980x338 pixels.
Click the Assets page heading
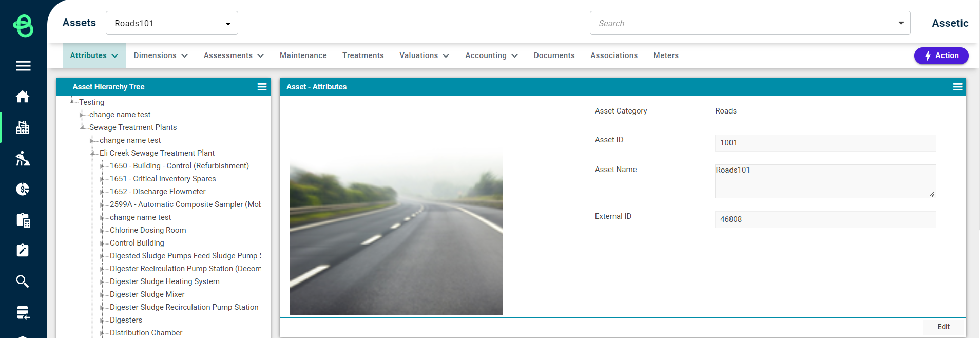pos(79,23)
